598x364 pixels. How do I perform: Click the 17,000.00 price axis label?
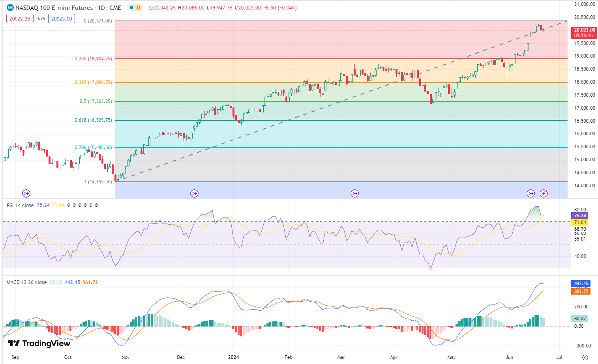tap(585, 108)
